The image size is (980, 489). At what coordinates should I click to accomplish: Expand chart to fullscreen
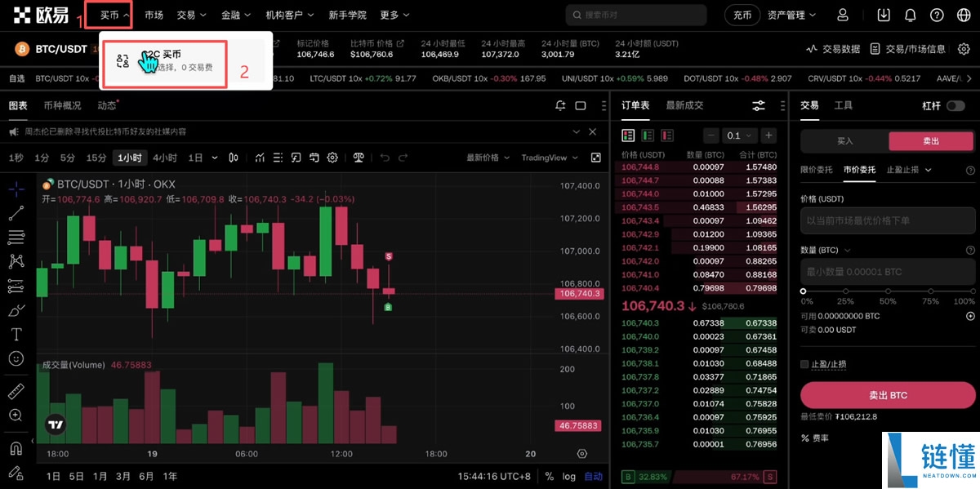pos(596,158)
